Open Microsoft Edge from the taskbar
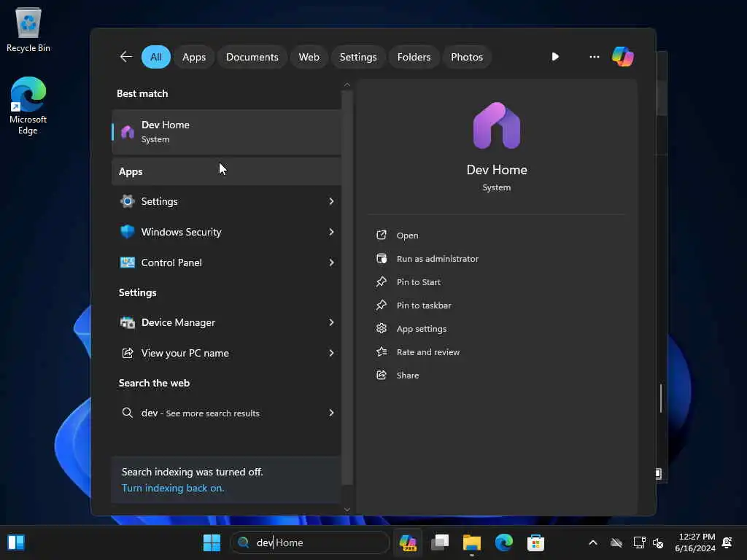 503,542
